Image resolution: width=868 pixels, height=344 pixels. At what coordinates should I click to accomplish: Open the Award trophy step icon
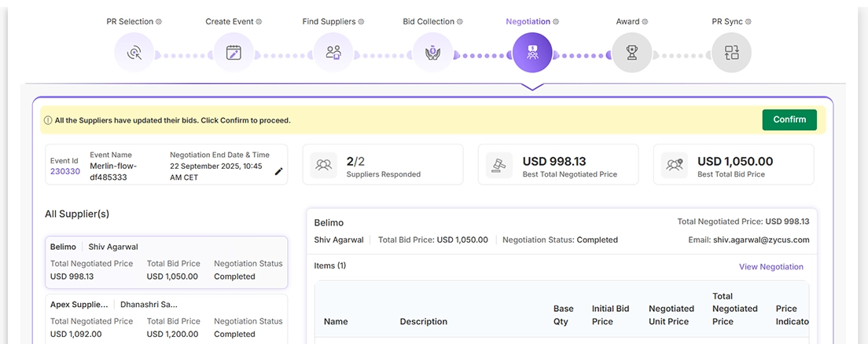(631, 53)
